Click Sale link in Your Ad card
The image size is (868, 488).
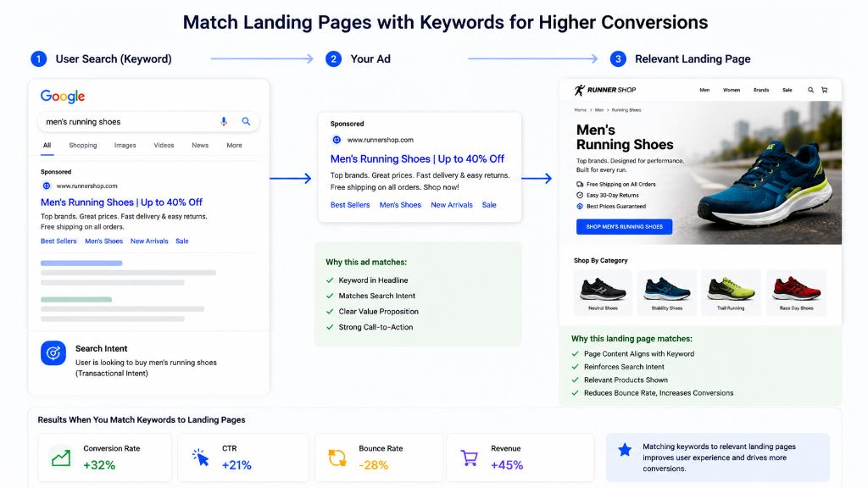(x=489, y=205)
